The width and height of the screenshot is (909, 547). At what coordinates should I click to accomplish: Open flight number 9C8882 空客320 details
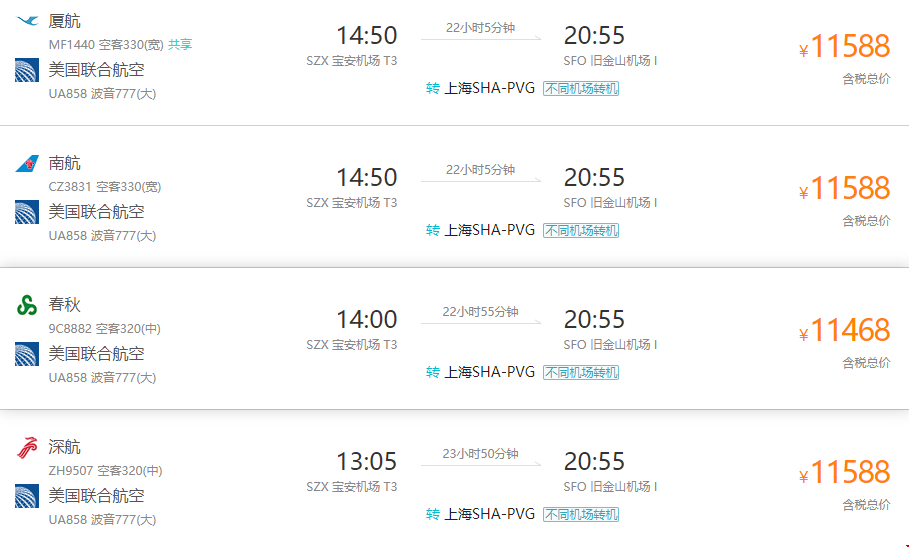coord(104,329)
